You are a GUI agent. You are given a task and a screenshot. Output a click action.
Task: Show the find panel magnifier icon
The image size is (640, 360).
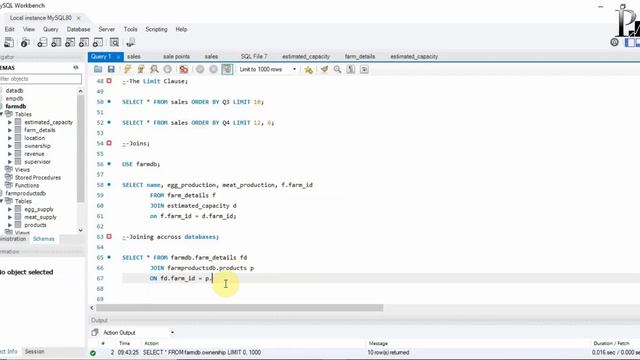click(337, 69)
